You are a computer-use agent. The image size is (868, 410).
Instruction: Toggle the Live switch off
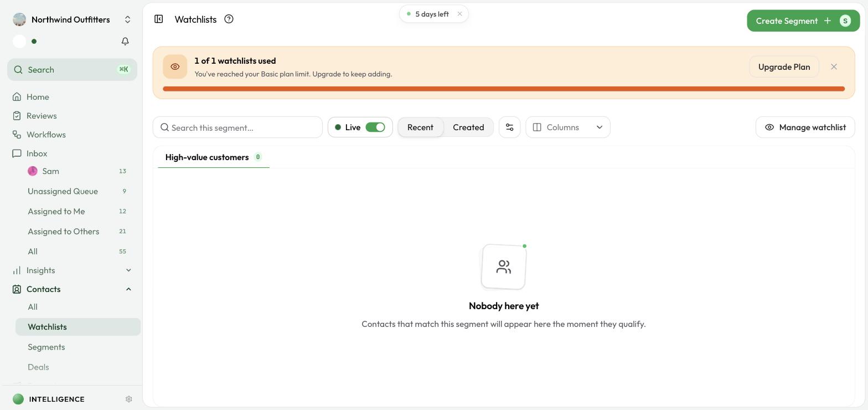pyautogui.click(x=375, y=127)
